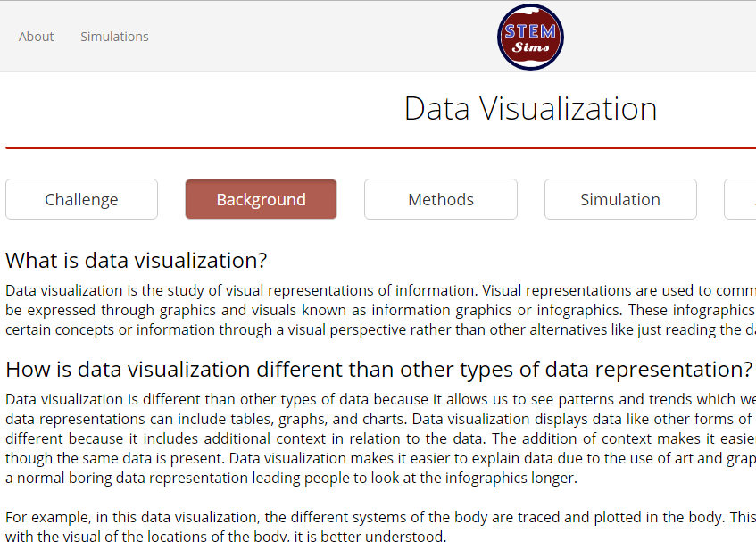Click the Data Visualization page title
This screenshot has height=542, width=756.
tap(530, 109)
